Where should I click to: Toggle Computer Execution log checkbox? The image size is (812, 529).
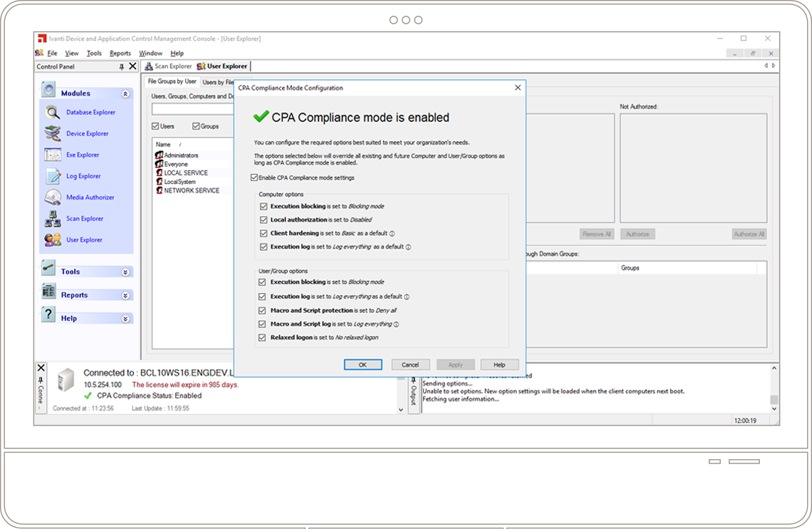coord(264,247)
